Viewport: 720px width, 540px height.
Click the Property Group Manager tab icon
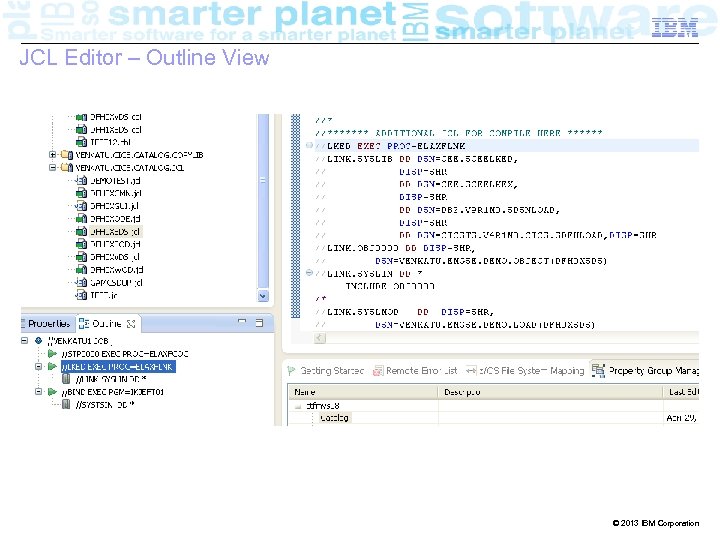[598, 370]
